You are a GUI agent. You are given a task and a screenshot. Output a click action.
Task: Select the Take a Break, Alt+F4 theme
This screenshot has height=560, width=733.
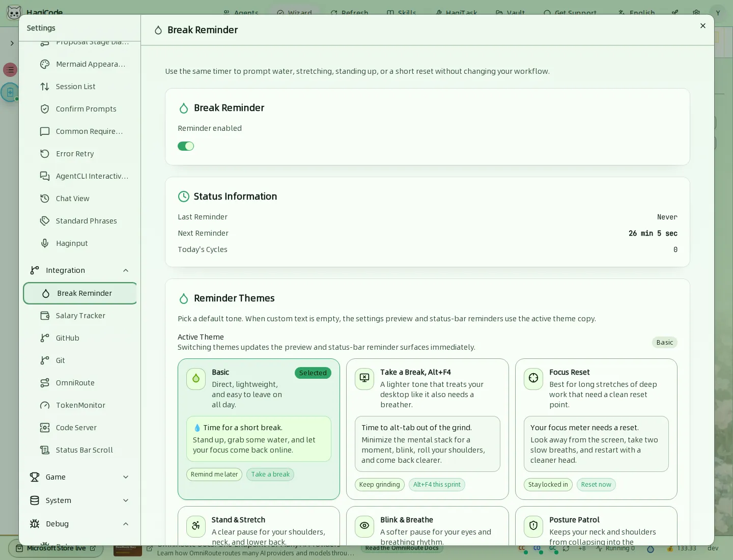coord(428,429)
